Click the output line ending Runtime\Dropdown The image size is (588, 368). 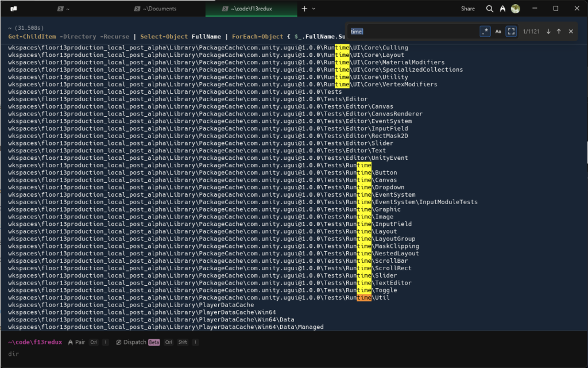coord(206,187)
